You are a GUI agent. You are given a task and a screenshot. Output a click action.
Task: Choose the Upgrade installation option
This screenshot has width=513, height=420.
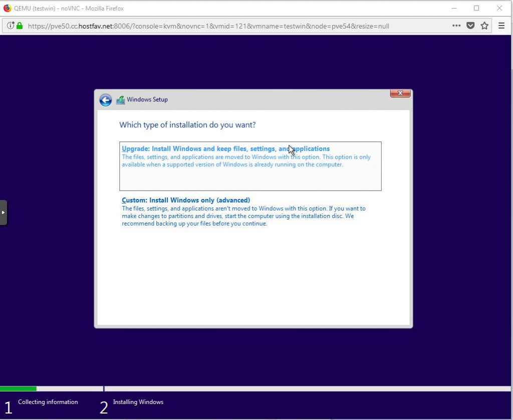pyautogui.click(x=250, y=166)
